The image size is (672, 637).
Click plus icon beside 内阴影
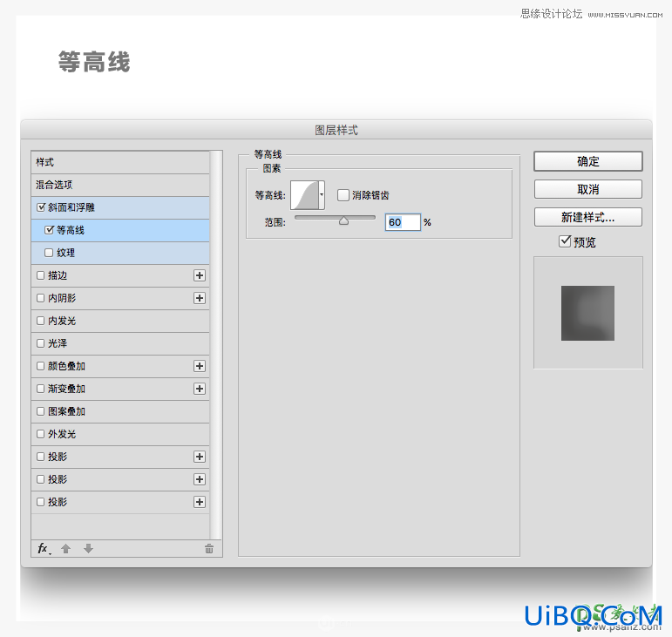coord(200,298)
